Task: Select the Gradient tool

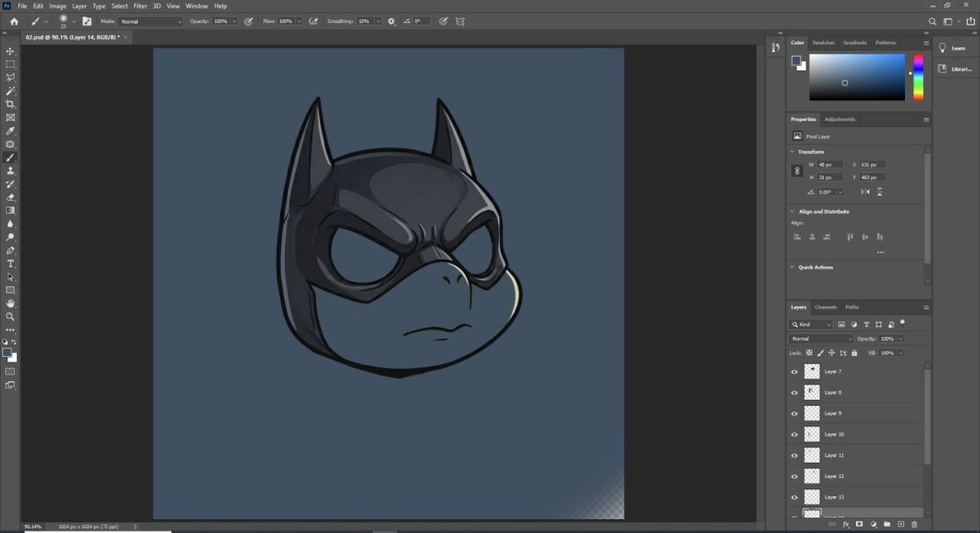Action: pos(11,211)
